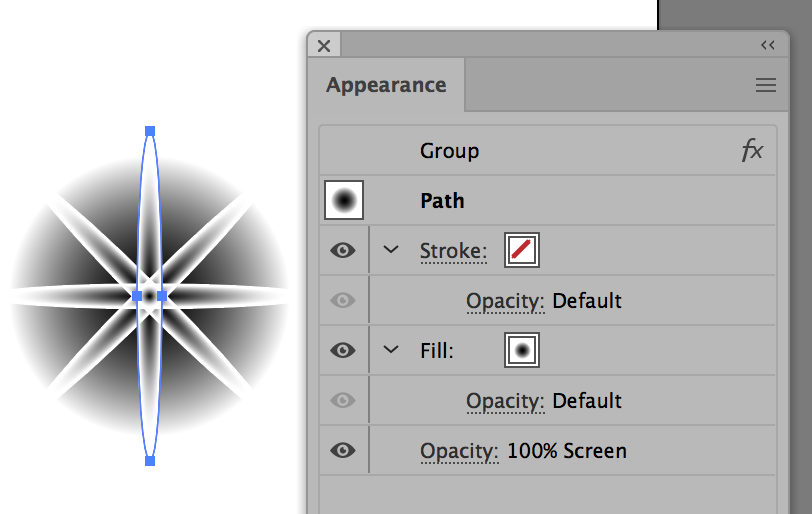Close the Appearance panel with X

[x=324, y=46]
